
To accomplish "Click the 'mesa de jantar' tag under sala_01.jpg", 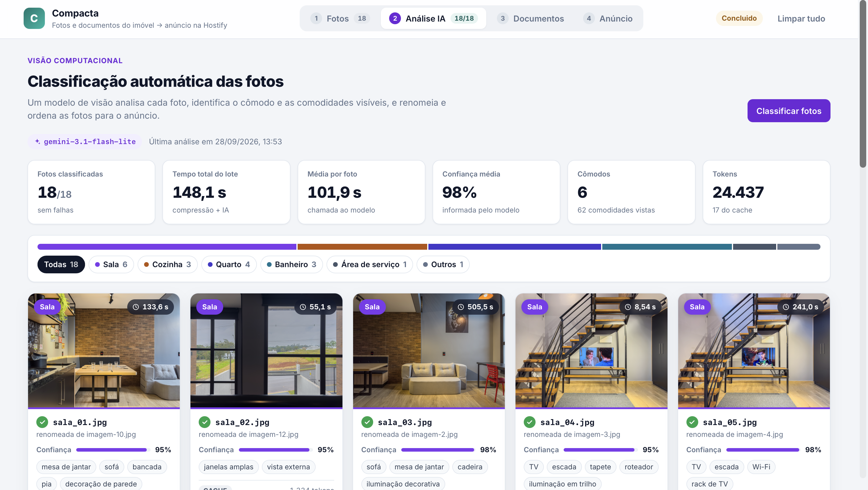I will (x=66, y=467).
